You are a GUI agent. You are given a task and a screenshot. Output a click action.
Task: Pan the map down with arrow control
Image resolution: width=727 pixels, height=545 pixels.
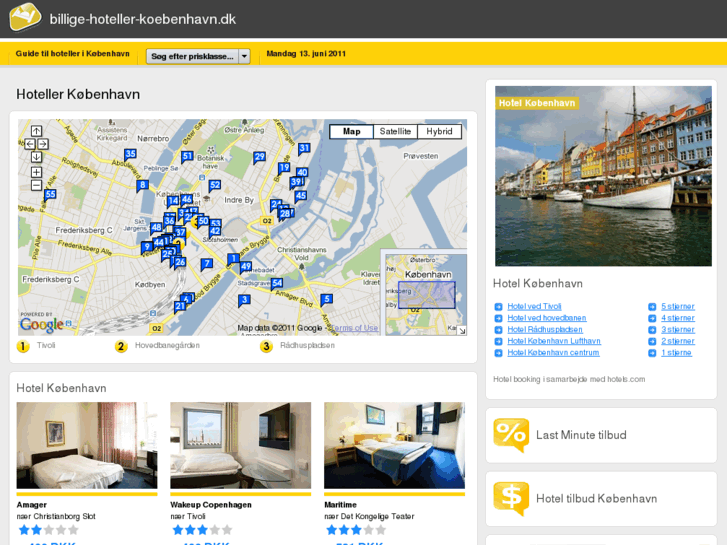click(x=36, y=157)
